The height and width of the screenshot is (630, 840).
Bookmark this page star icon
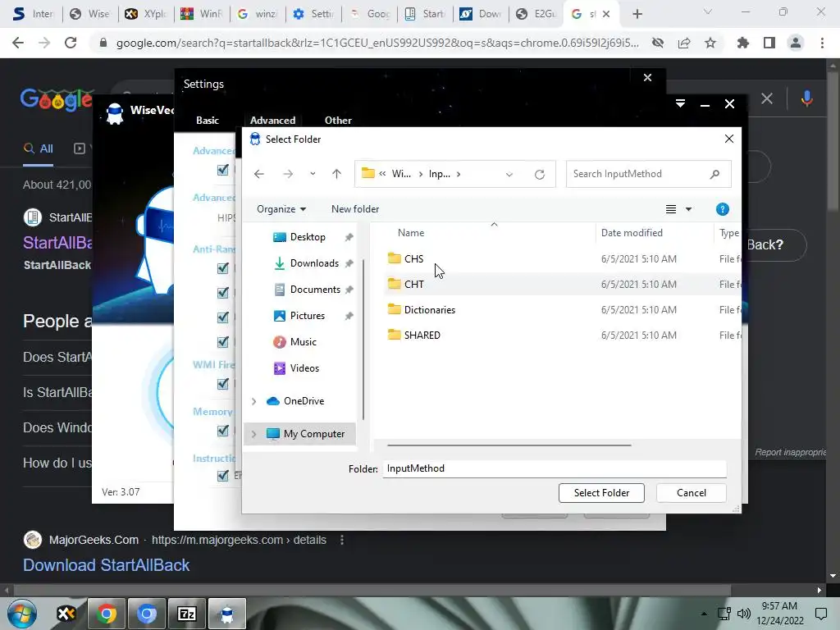click(710, 43)
